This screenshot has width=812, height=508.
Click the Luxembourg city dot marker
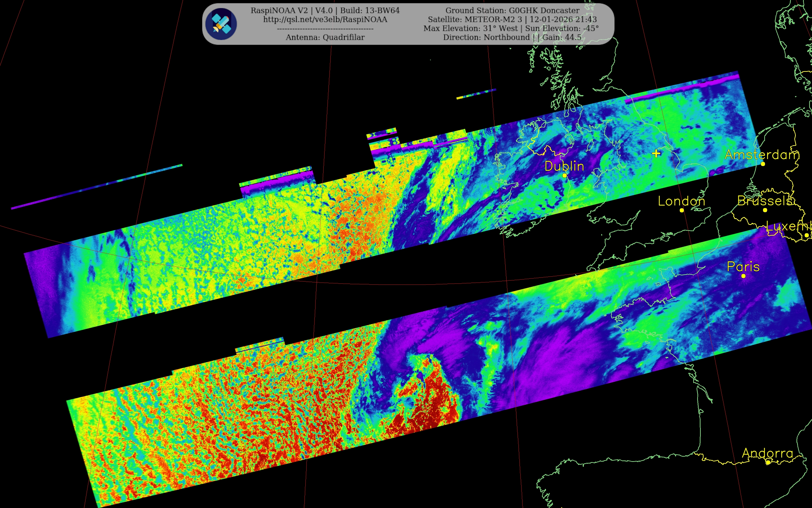(807, 235)
